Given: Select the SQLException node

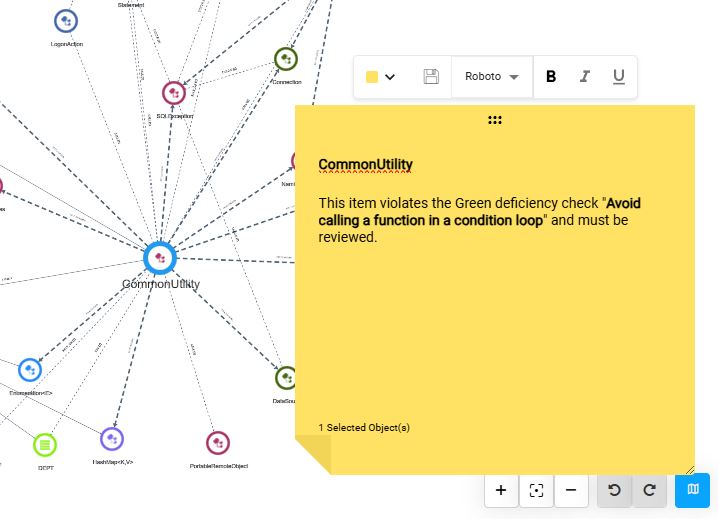Looking at the screenshot, I should coord(174,93).
